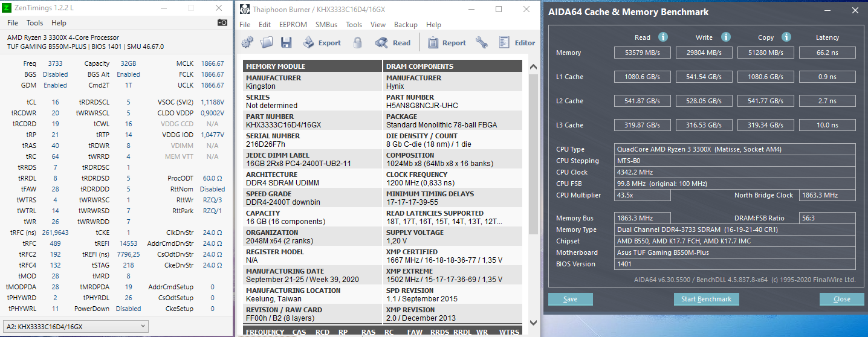The image size is (868, 337).
Task: Click PowerDown Disabled value
Action: coord(128,309)
